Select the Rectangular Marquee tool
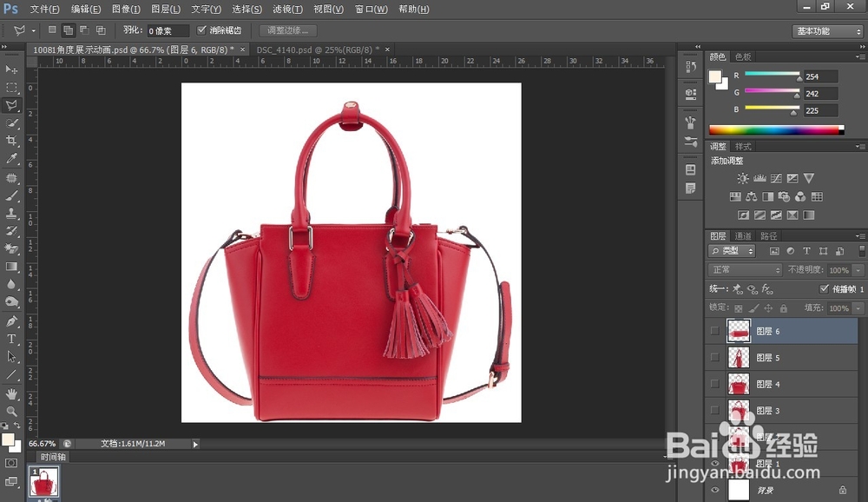This screenshot has height=502, width=868. click(11, 88)
